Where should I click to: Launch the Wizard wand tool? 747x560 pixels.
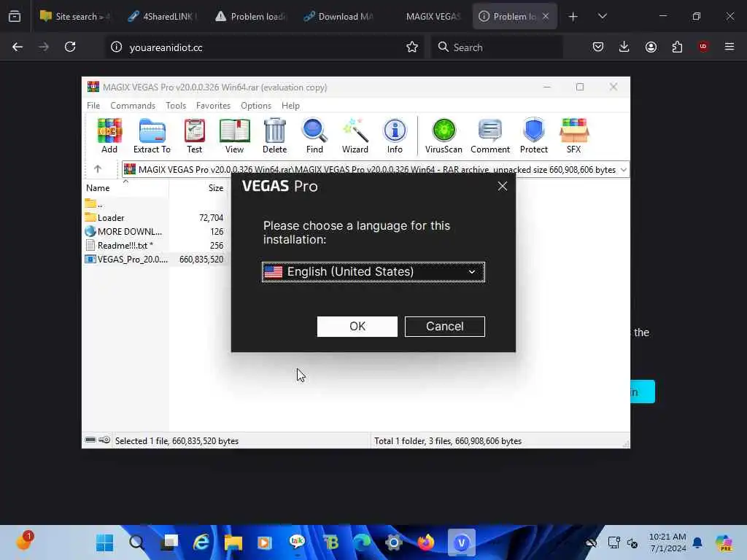pos(355,136)
